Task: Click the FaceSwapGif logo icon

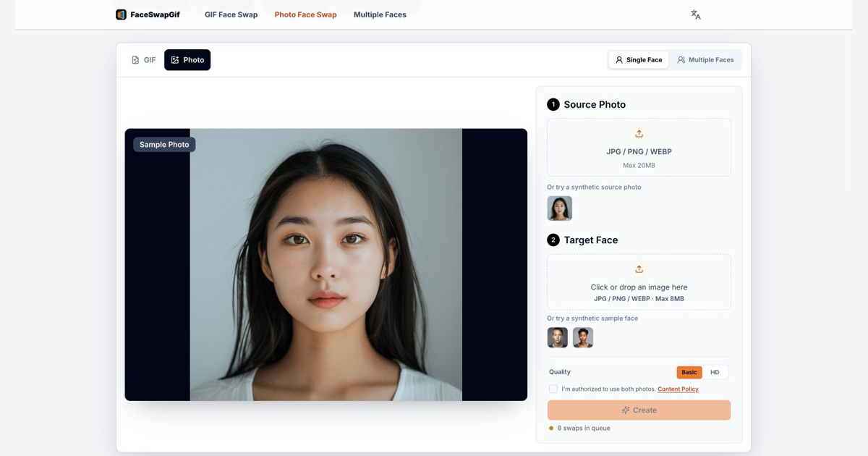Action: coord(121,14)
